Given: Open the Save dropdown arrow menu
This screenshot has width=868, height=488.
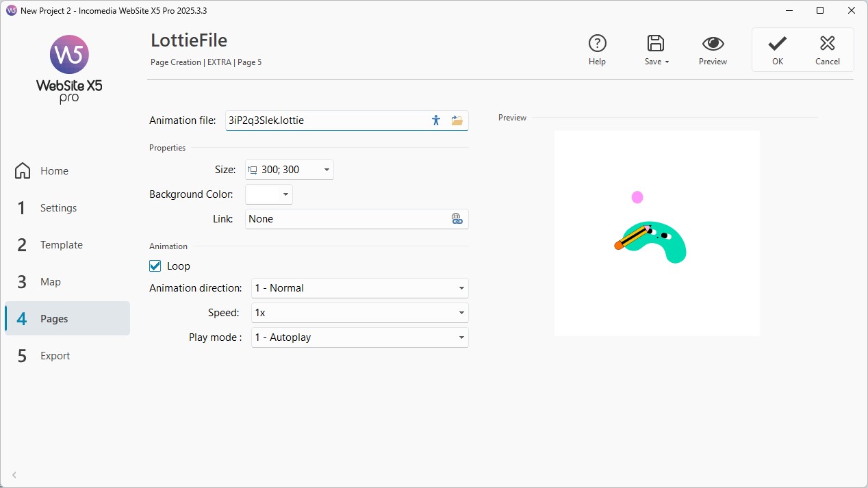Looking at the screenshot, I should [x=667, y=62].
